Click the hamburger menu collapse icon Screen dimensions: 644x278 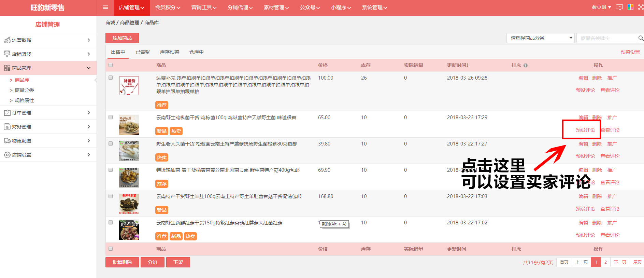click(x=105, y=8)
